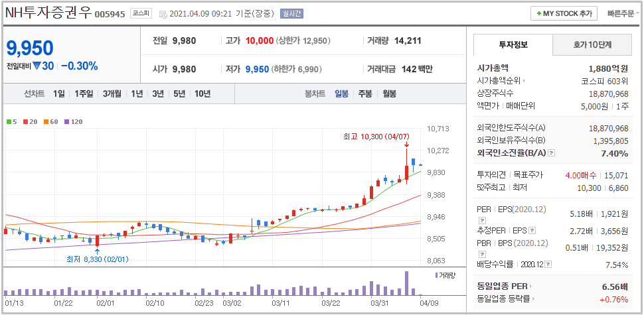Click the help icon next to 배당수익률 2020.12

548,265
